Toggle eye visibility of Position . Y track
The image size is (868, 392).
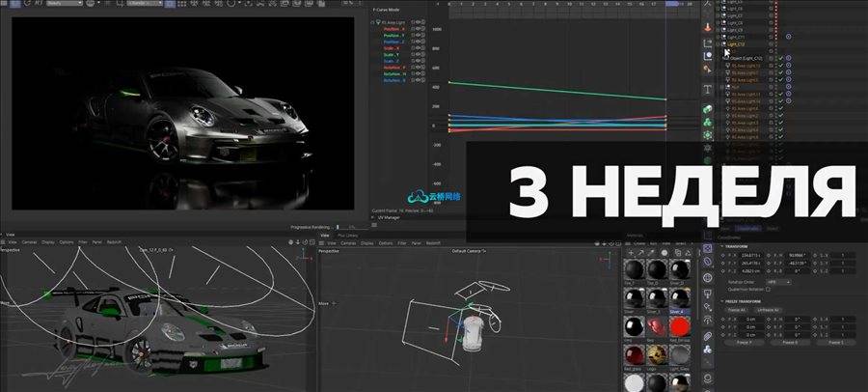point(418,36)
